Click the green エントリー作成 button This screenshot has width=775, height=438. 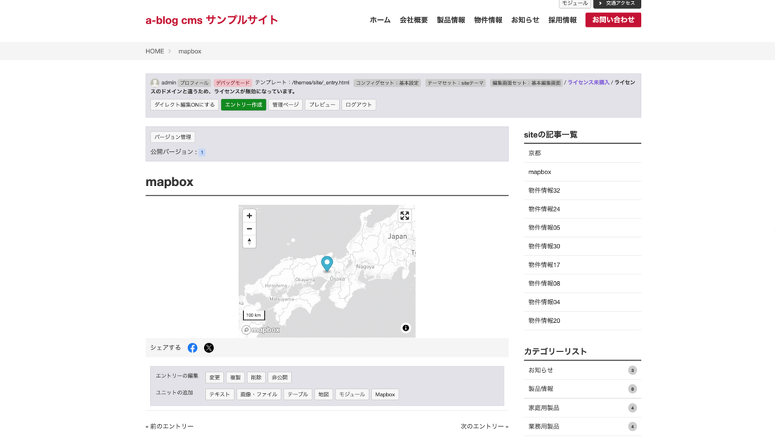243,105
